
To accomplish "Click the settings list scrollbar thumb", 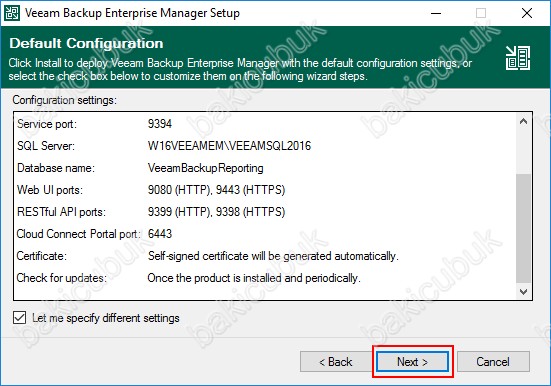I will pos(524,228).
